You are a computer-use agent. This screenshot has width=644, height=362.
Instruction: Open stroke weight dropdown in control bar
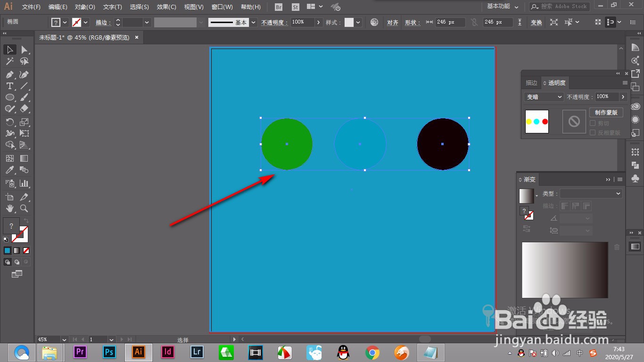point(147,22)
